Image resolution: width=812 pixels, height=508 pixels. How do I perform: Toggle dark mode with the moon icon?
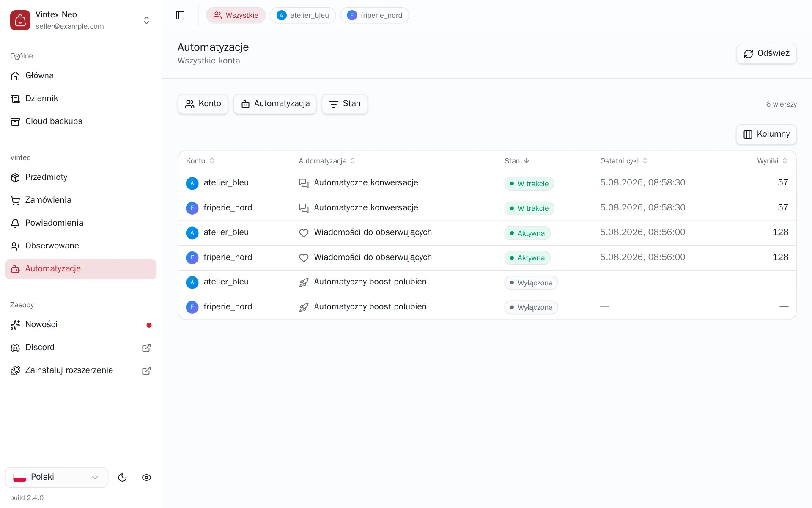pos(123,478)
